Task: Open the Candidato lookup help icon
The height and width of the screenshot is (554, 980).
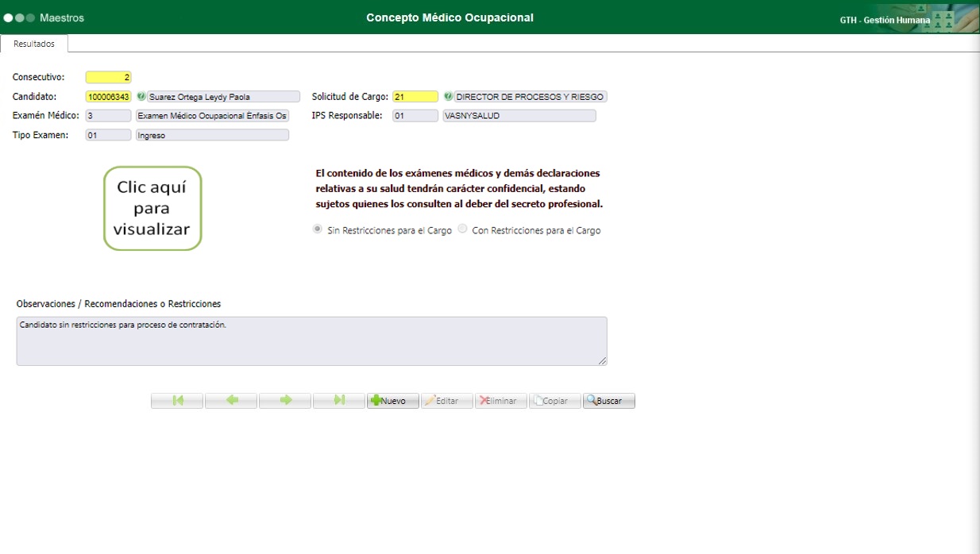Action: click(140, 96)
